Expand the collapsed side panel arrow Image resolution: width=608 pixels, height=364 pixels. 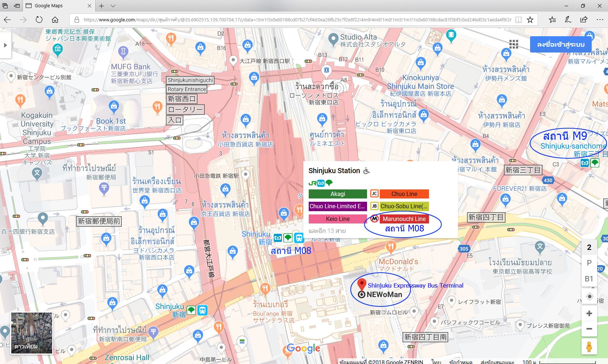coord(5,45)
